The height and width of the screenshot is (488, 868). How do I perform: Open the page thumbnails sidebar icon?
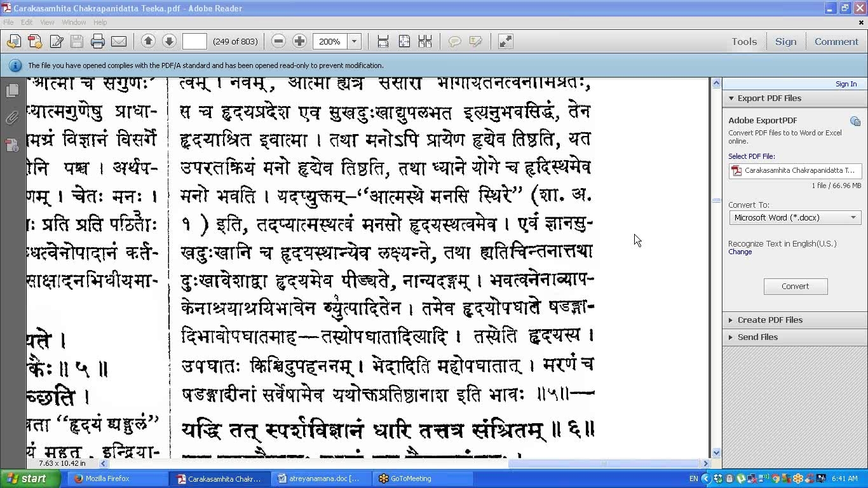[x=12, y=91]
